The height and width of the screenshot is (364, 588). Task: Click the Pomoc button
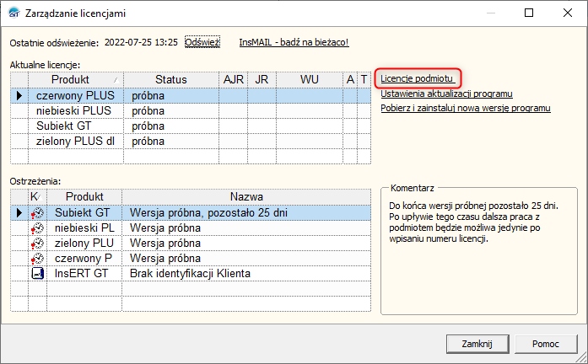tap(546, 344)
